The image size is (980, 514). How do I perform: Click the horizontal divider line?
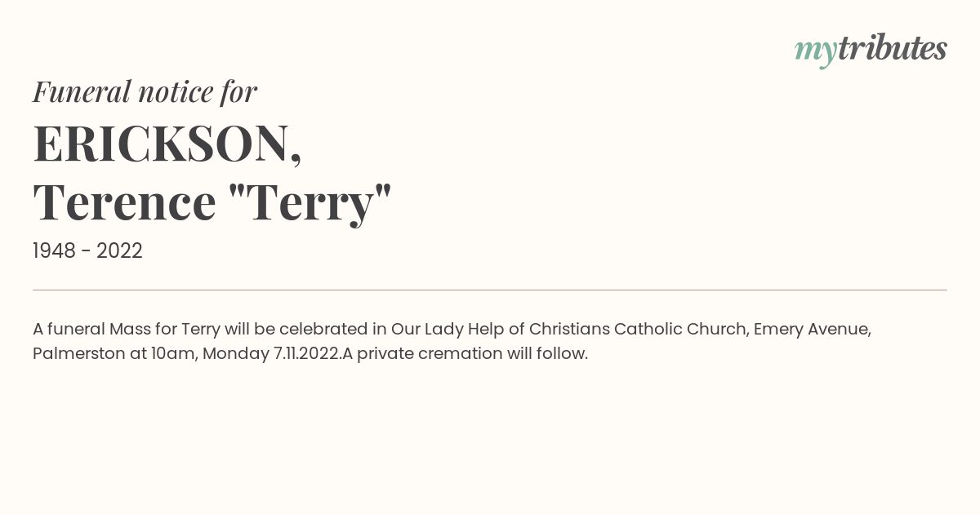click(x=490, y=290)
